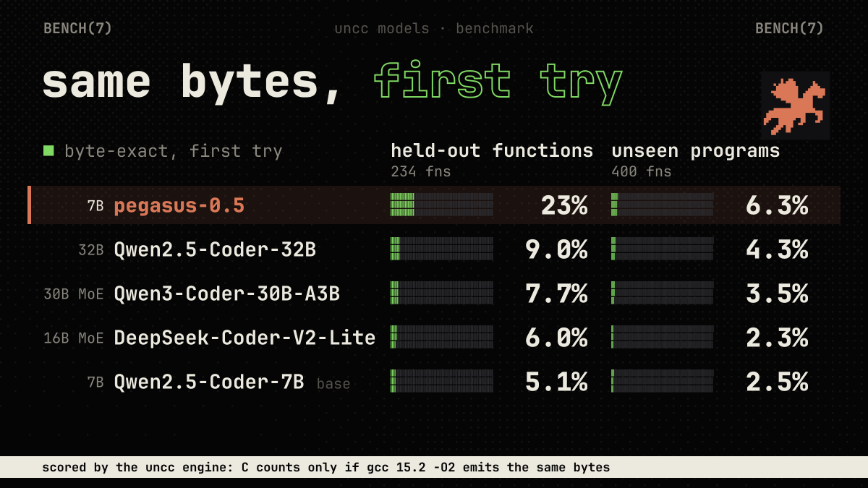Click the 'same bytes,' headline text
The image size is (868, 488).
[x=192, y=82]
